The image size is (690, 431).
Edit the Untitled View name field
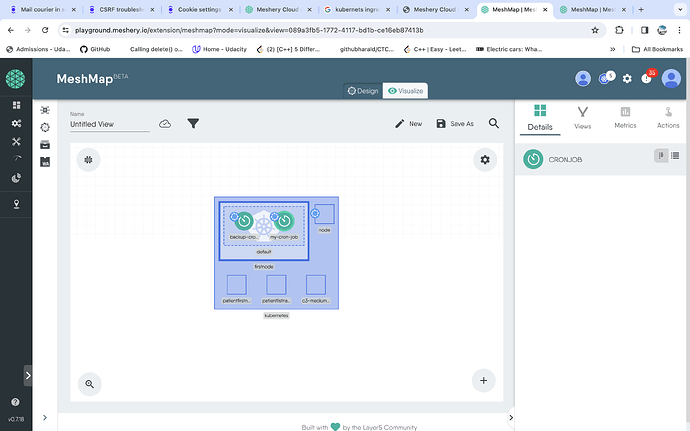(x=110, y=125)
